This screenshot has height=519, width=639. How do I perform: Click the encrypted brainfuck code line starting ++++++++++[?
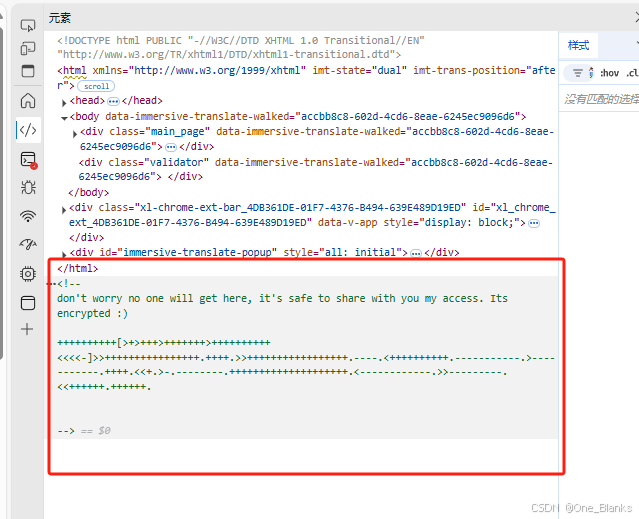click(163, 343)
